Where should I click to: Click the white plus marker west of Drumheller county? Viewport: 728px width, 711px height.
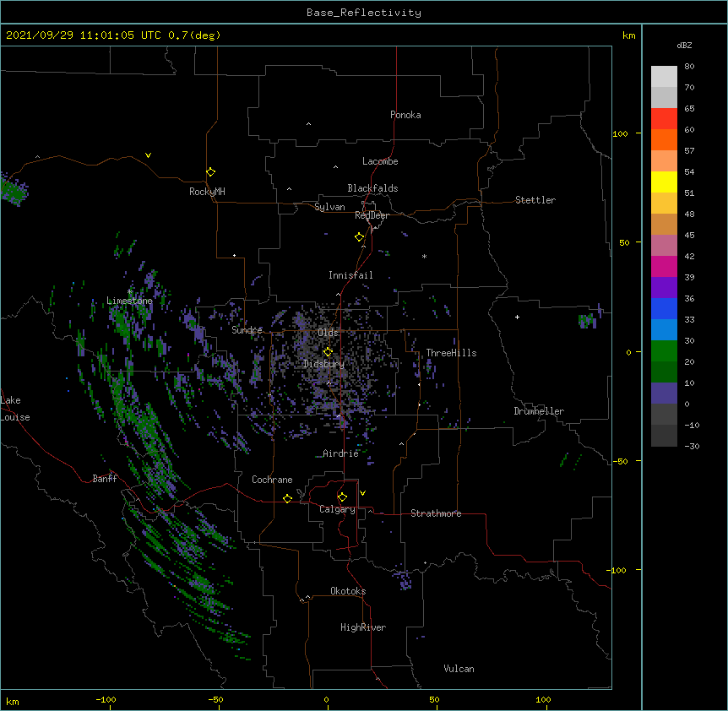tap(517, 317)
